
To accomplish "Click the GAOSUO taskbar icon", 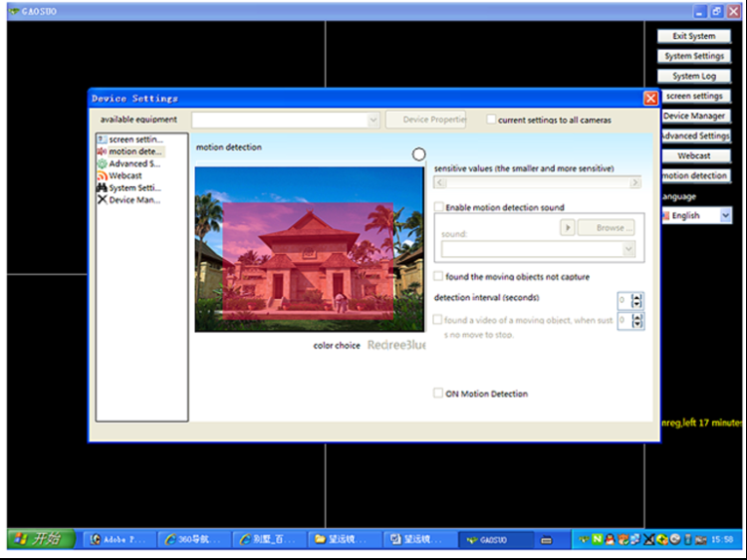I will click(x=472, y=540).
